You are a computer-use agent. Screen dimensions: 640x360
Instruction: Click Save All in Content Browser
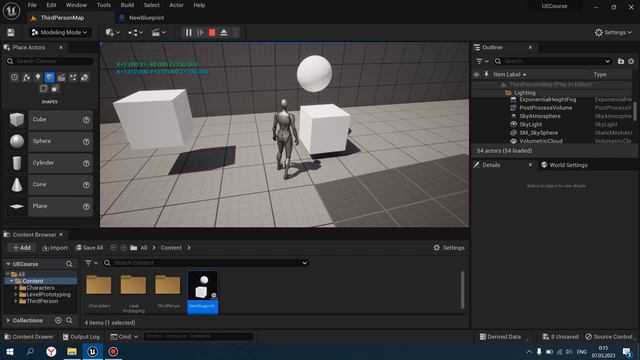pyautogui.click(x=89, y=248)
